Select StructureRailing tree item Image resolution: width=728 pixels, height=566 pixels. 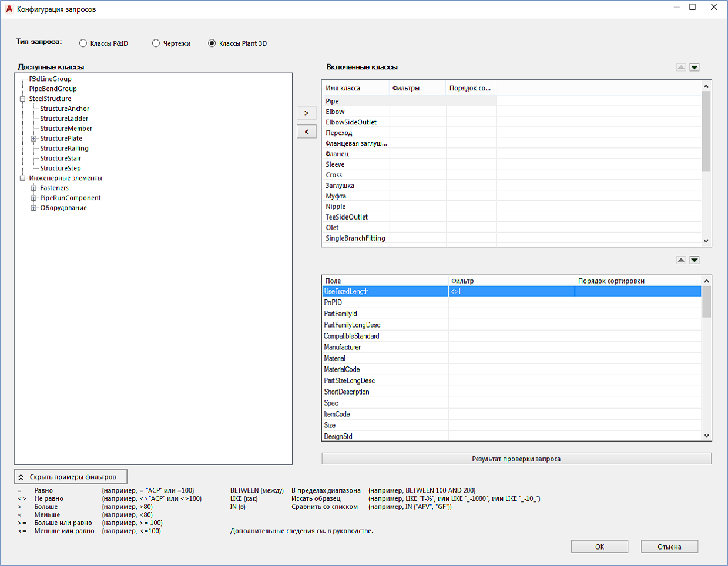point(64,149)
